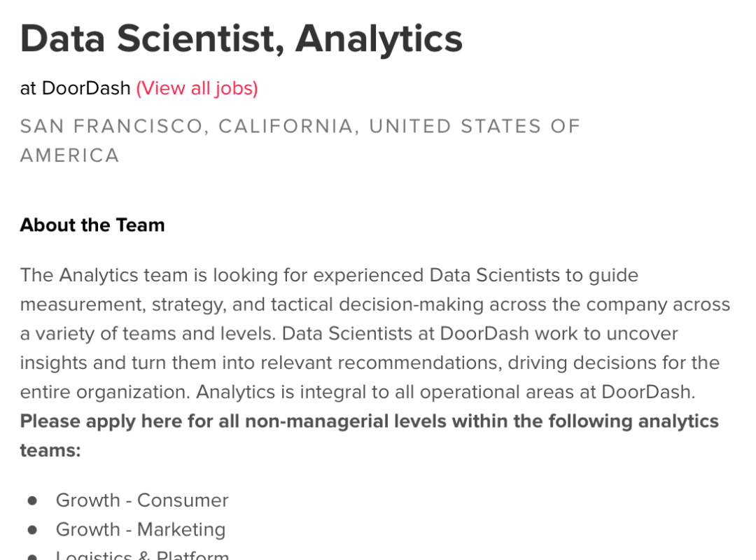756x560 pixels.
Task: Click the bold word 'teams:'
Action: pos(50,450)
